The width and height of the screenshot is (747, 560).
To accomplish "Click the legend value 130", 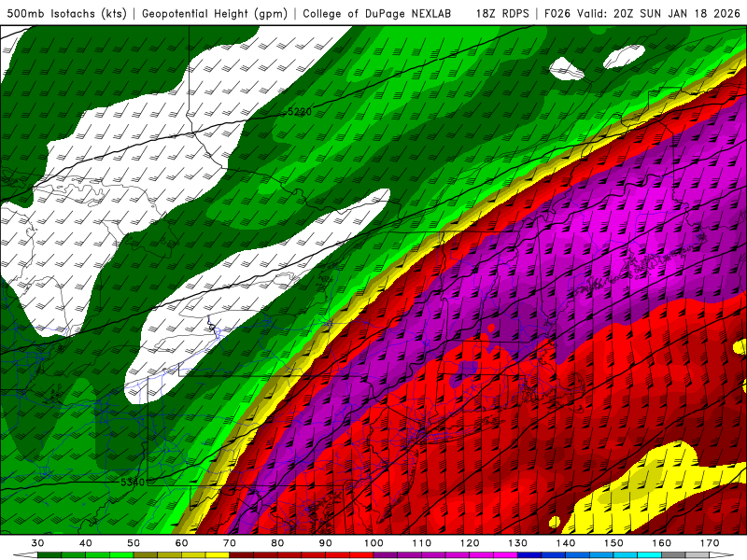I will pos(518,543).
